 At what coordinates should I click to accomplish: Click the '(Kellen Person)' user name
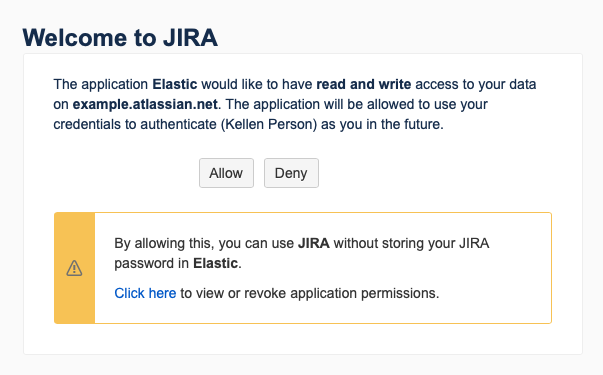tap(269, 124)
